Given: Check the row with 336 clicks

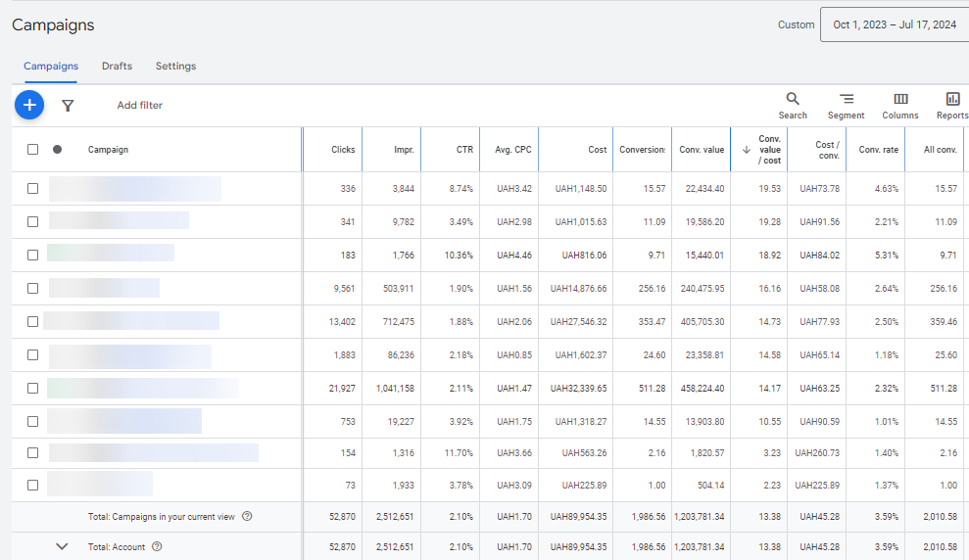Looking at the screenshot, I should (32, 188).
